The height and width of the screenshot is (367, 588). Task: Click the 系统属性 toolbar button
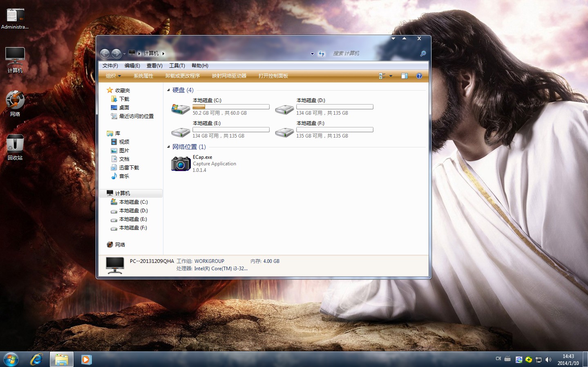click(143, 76)
